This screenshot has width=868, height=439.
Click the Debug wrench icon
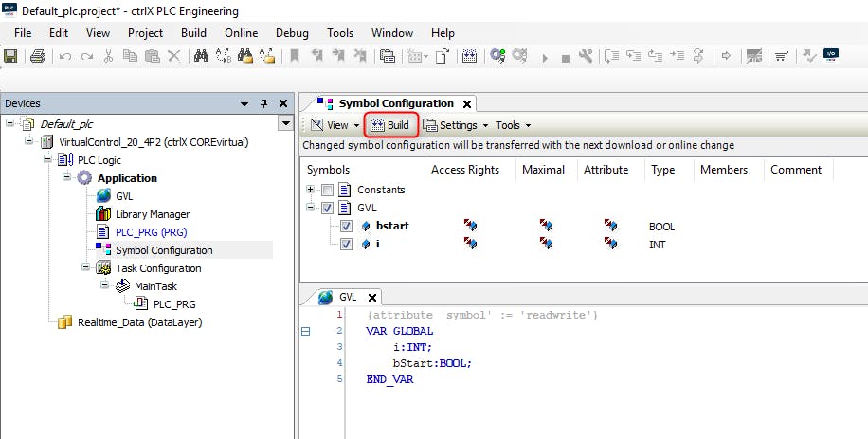[x=586, y=56]
